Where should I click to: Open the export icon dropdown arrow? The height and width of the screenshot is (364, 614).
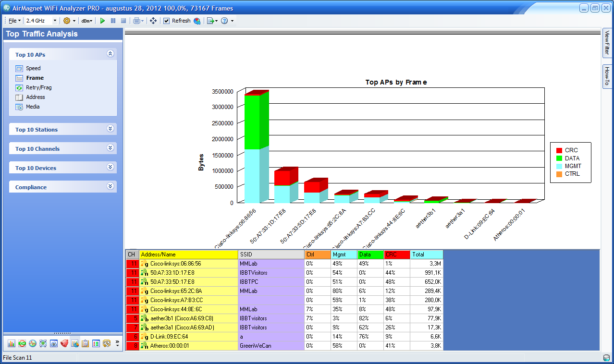click(x=217, y=21)
